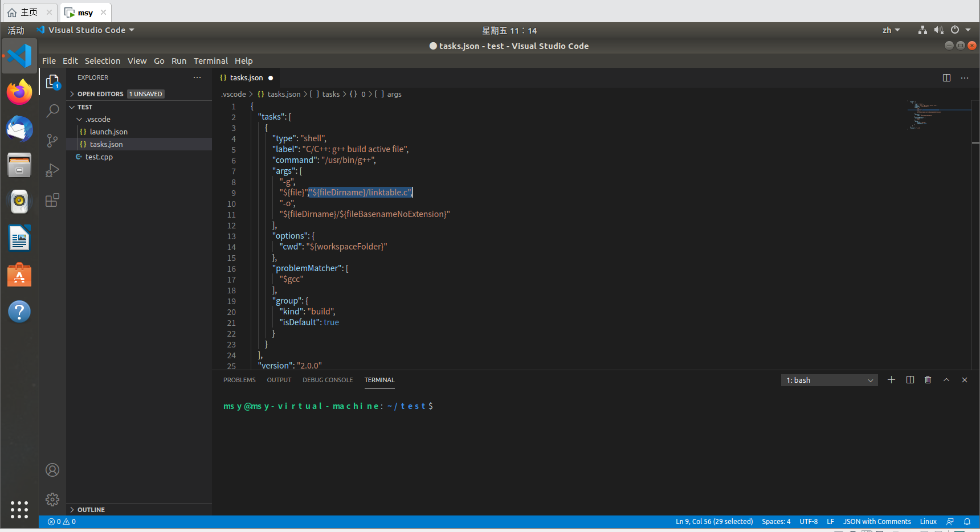The image size is (980, 532).
Task: Open the Visual Studio Code app menu dropdown
Action: pyautogui.click(x=85, y=30)
